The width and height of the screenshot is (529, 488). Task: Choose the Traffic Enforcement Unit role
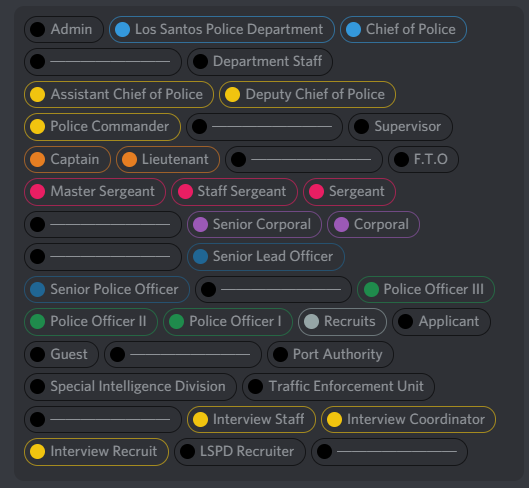click(x=338, y=387)
